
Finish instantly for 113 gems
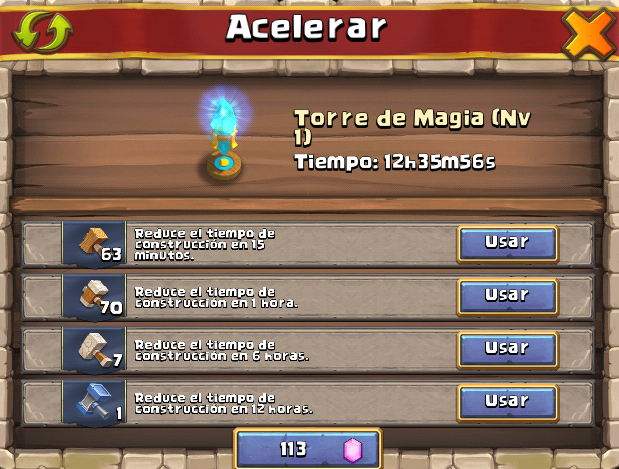pos(308,449)
